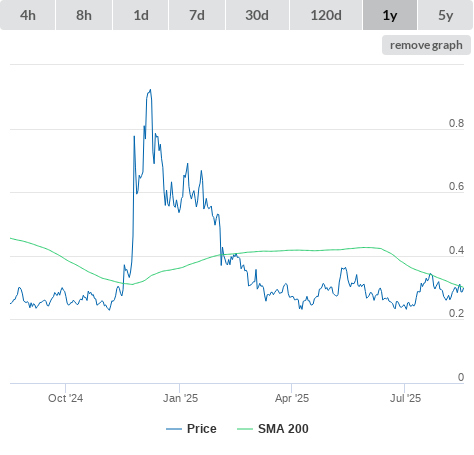
Task: Toggle the SMA 200 legend label
Action: click(283, 429)
